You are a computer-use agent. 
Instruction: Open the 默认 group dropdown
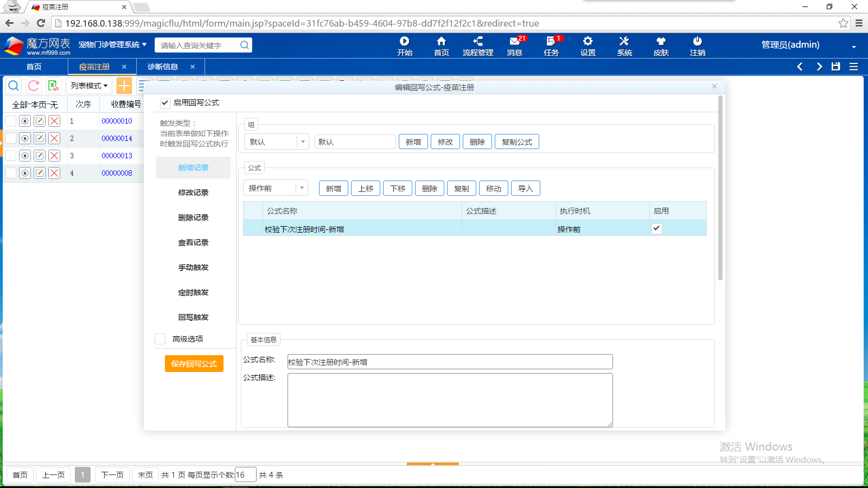(277, 142)
